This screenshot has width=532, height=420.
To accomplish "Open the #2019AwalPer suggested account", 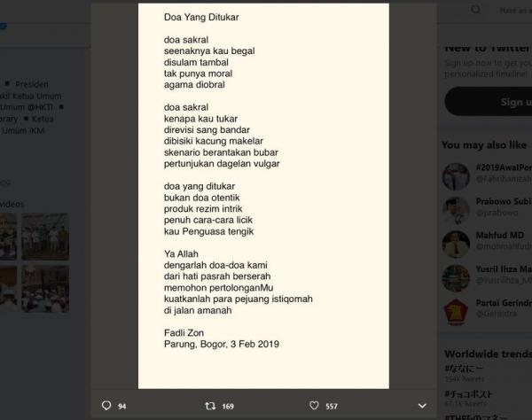I will 504,167.
